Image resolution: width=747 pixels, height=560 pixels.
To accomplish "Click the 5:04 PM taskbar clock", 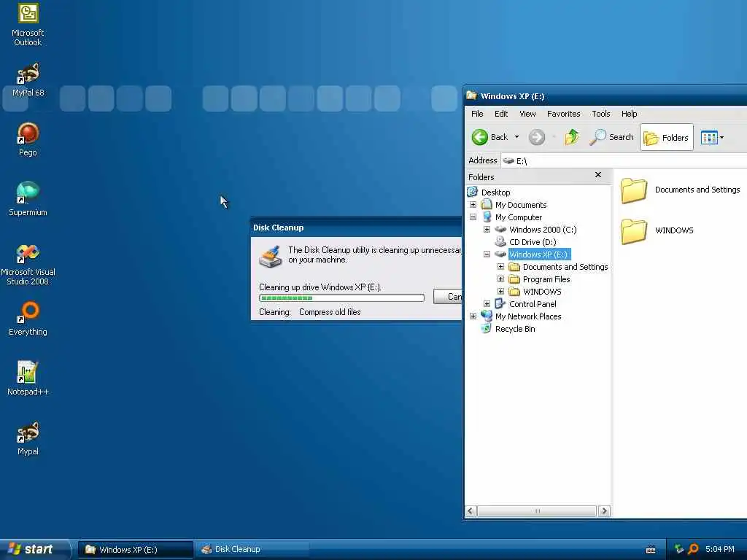I will point(720,550).
